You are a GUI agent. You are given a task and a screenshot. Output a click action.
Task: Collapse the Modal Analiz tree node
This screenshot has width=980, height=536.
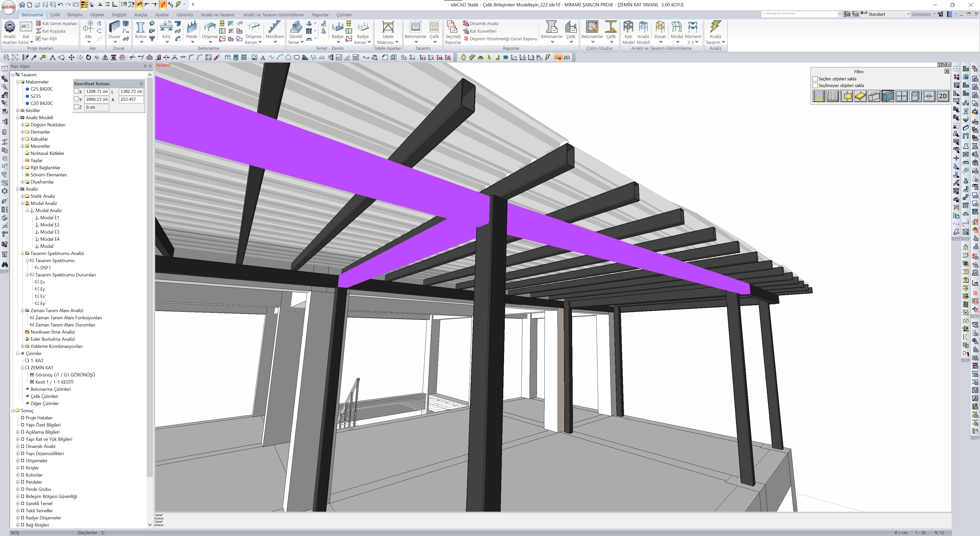[x=22, y=203]
